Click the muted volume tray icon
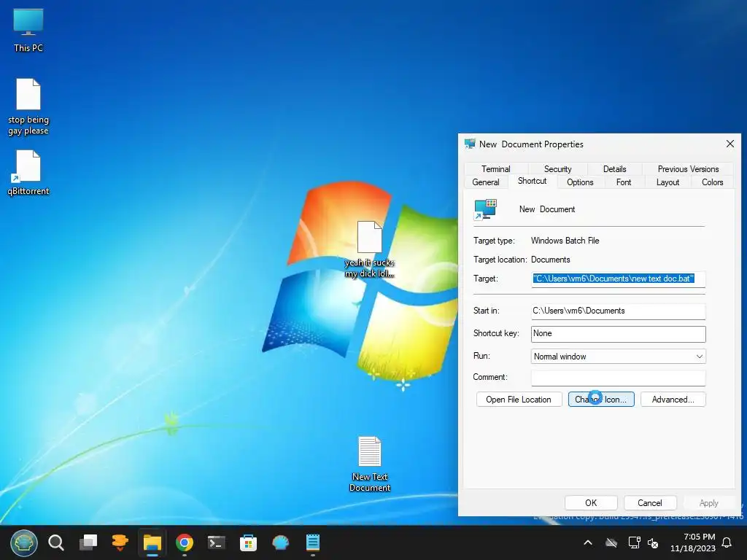 tap(653, 542)
